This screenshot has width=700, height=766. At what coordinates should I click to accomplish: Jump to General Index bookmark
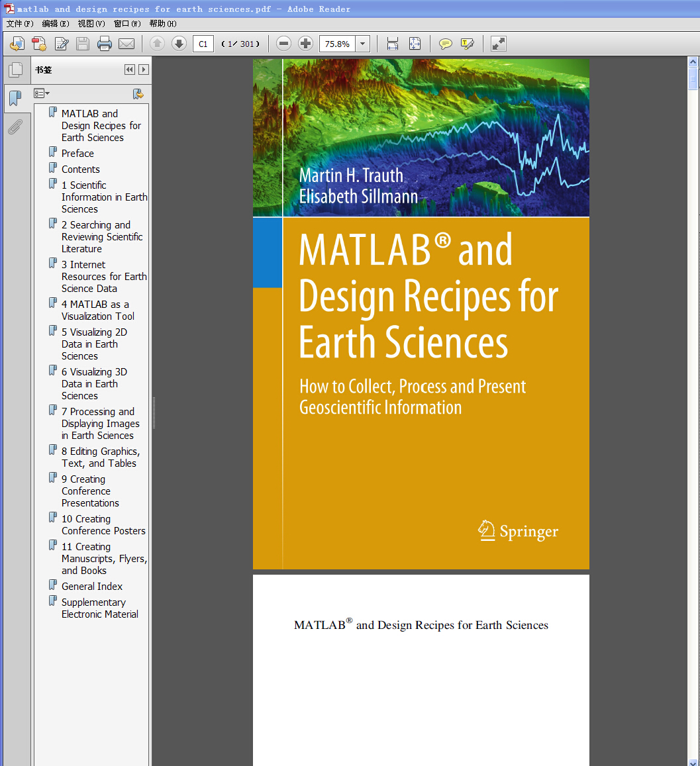coord(92,587)
